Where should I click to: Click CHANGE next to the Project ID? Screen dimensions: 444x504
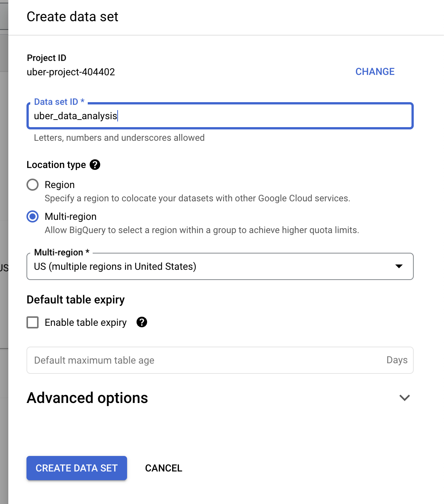pos(375,72)
